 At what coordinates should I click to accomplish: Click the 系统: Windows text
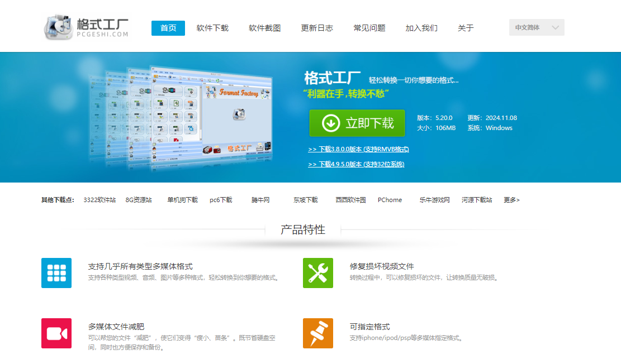click(x=490, y=128)
